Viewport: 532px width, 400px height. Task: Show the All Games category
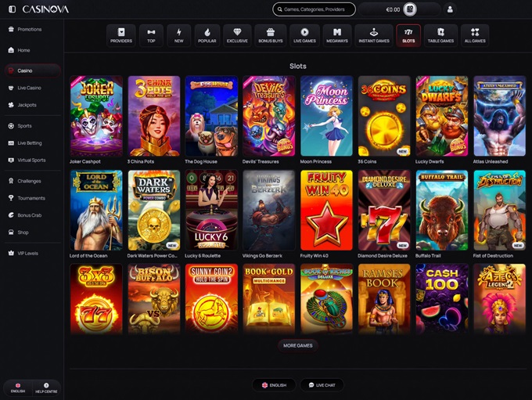[475, 35]
